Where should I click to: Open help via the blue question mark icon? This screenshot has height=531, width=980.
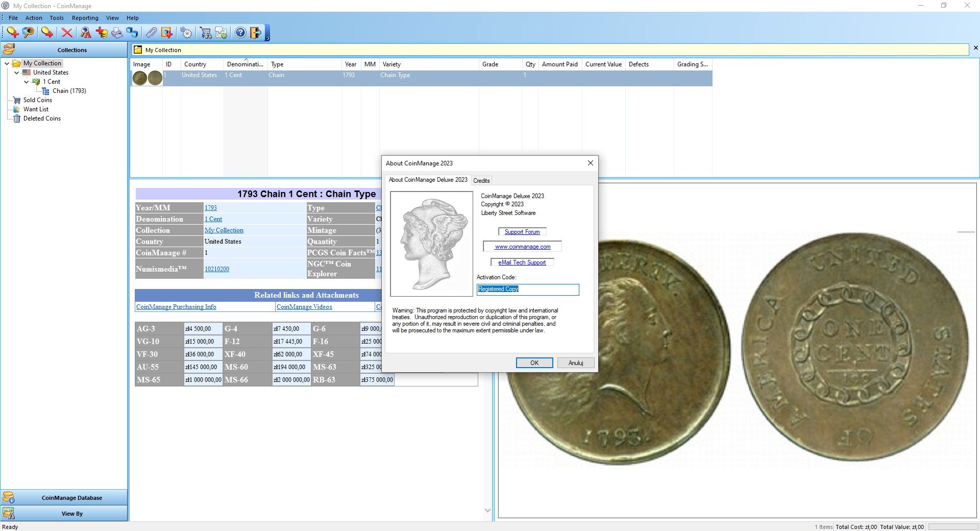[240, 33]
